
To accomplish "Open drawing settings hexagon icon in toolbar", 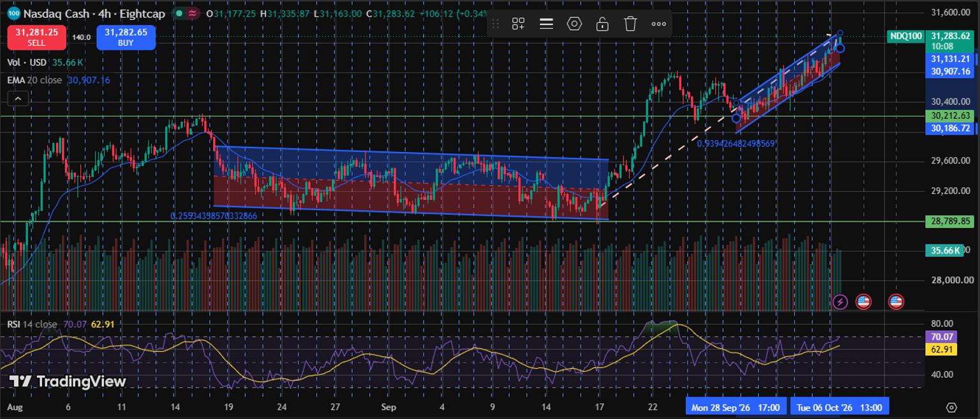I will (574, 24).
